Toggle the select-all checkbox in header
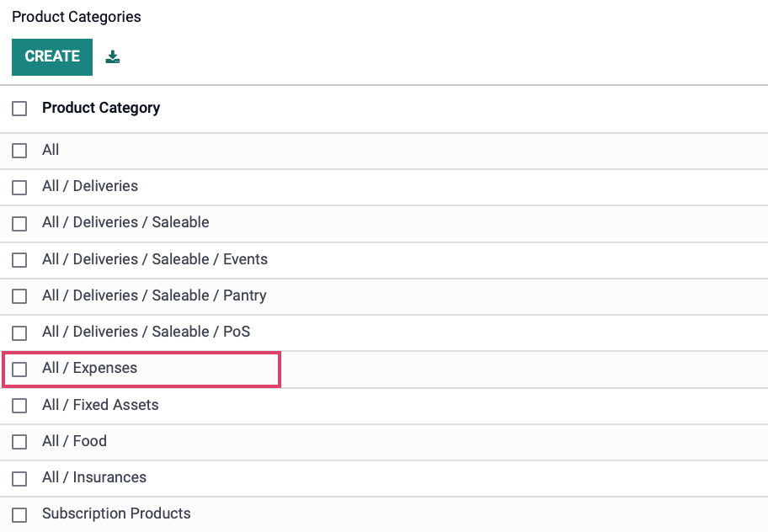 pos(19,109)
